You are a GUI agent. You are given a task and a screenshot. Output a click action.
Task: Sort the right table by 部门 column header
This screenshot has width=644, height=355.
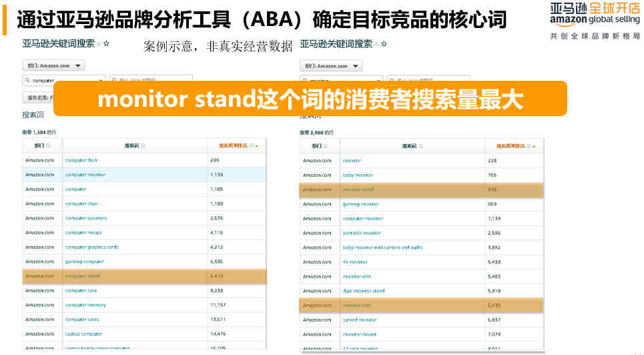click(x=320, y=146)
